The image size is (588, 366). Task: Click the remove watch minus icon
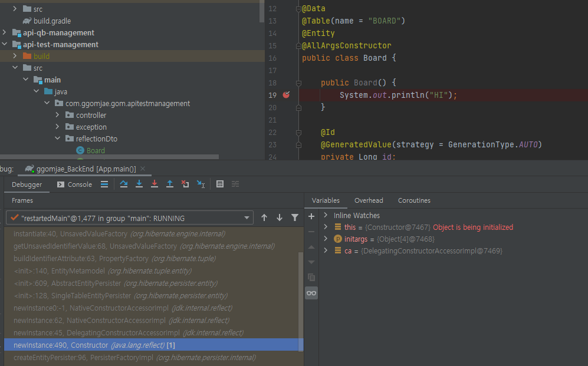coord(311,232)
